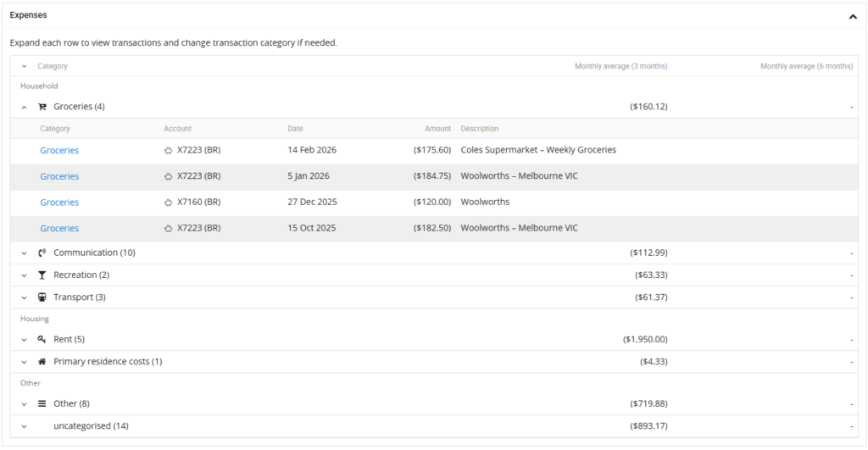Click the Communication phone icon
This screenshot has width=868, height=450.
pos(42,253)
